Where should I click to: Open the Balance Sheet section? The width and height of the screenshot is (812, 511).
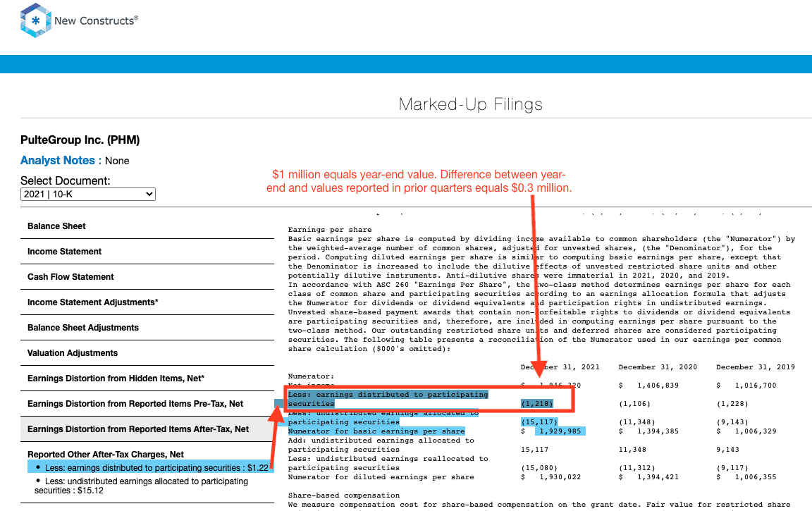click(147, 226)
